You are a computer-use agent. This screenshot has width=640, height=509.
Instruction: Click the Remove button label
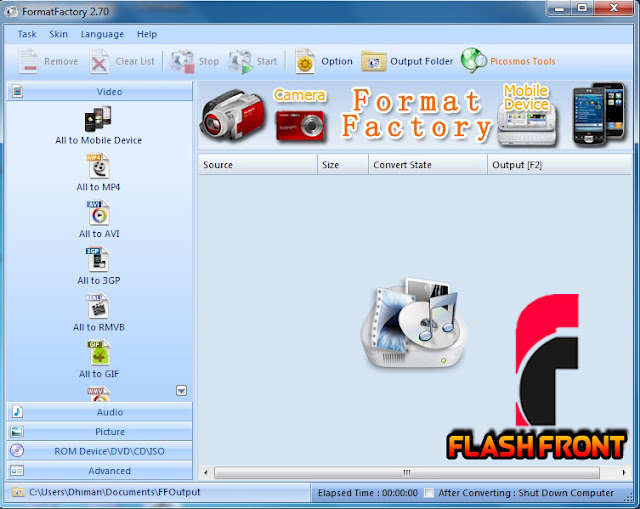(61, 62)
